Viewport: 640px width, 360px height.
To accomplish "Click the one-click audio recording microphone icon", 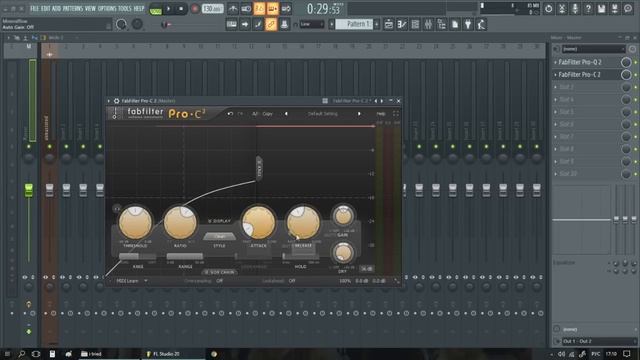I will pyautogui.click(x=575, y=9).
